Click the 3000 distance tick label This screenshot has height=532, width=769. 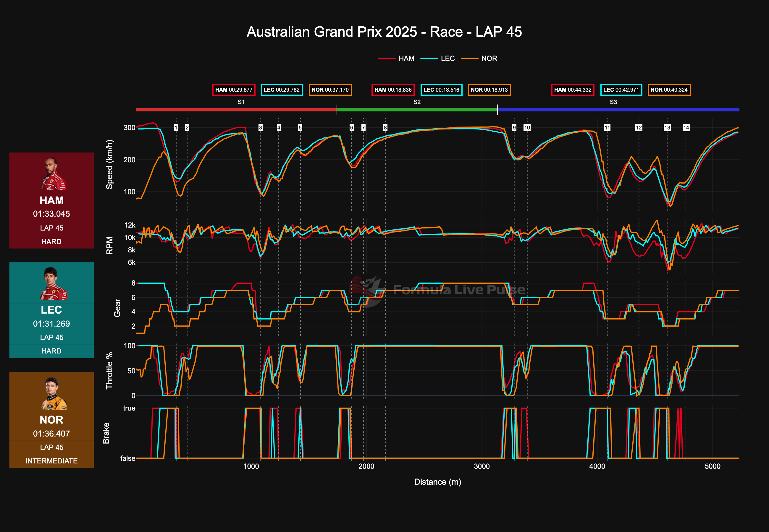[482, 466]
